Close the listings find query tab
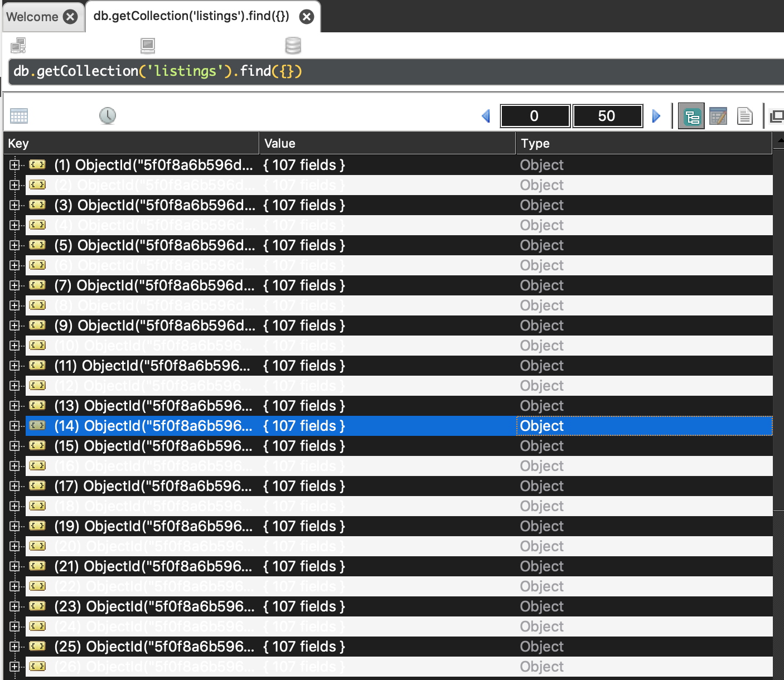 [307, 17]
